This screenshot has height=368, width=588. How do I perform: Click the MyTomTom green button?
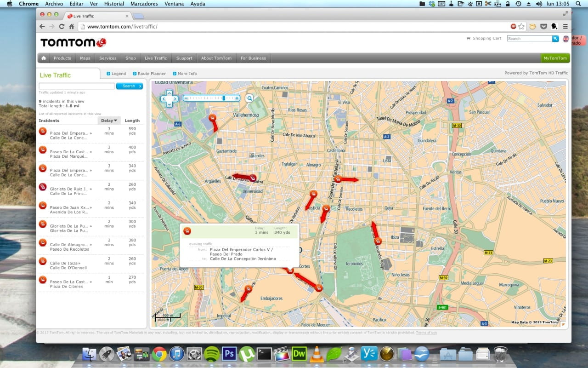click(555, 58)
